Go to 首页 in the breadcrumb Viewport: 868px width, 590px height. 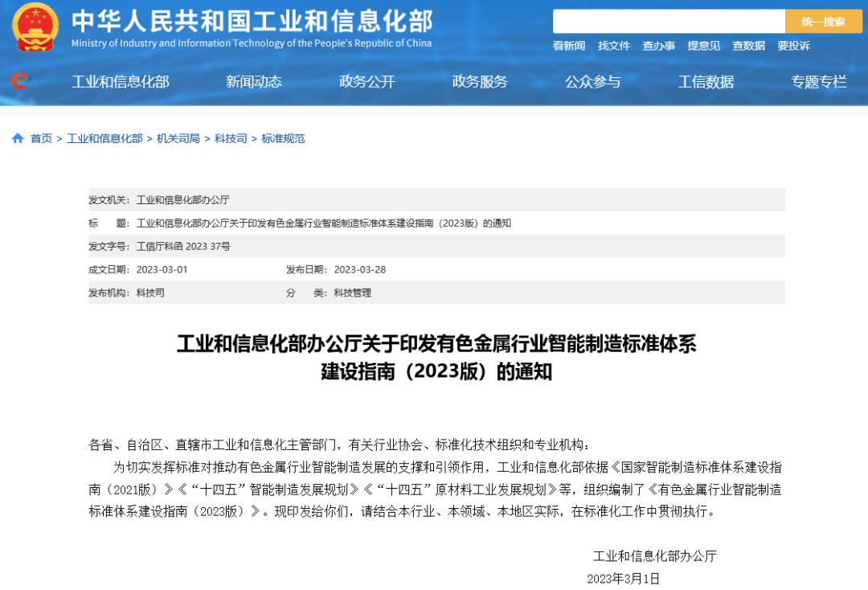pos(41,138)
